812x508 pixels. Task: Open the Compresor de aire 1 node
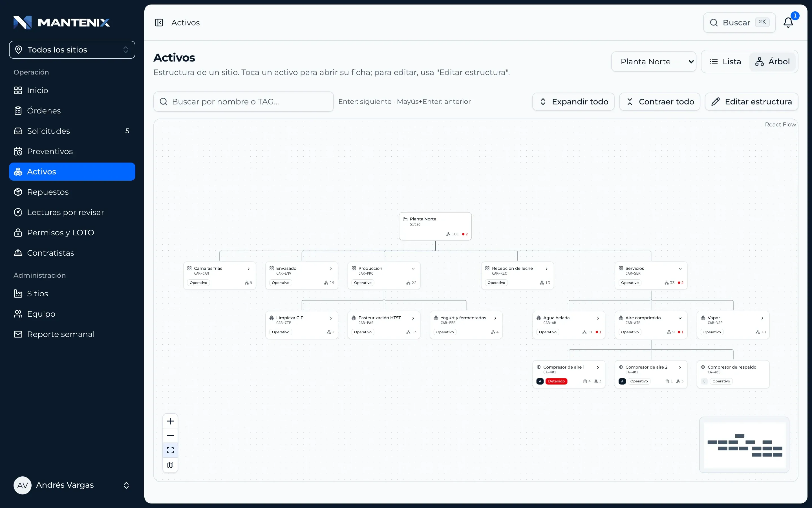[569, 374]
